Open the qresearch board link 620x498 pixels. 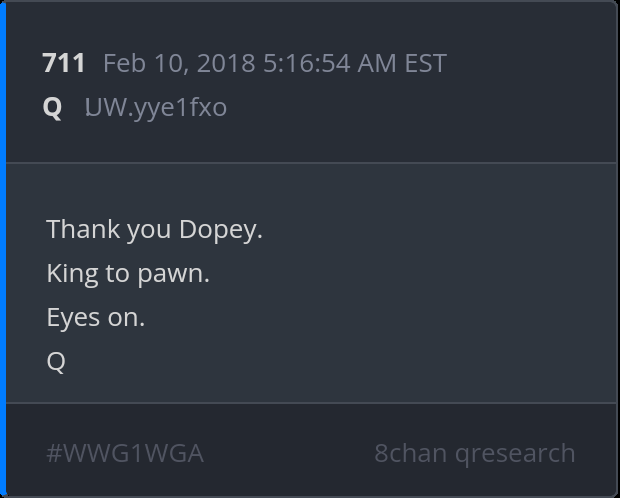pyautogui.click(x=515, y=453)
